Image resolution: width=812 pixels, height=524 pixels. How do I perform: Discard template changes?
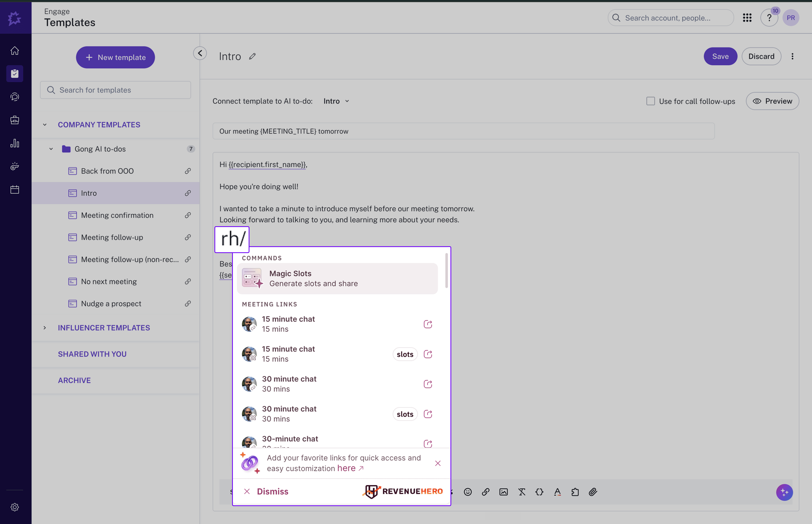point(761,56)
